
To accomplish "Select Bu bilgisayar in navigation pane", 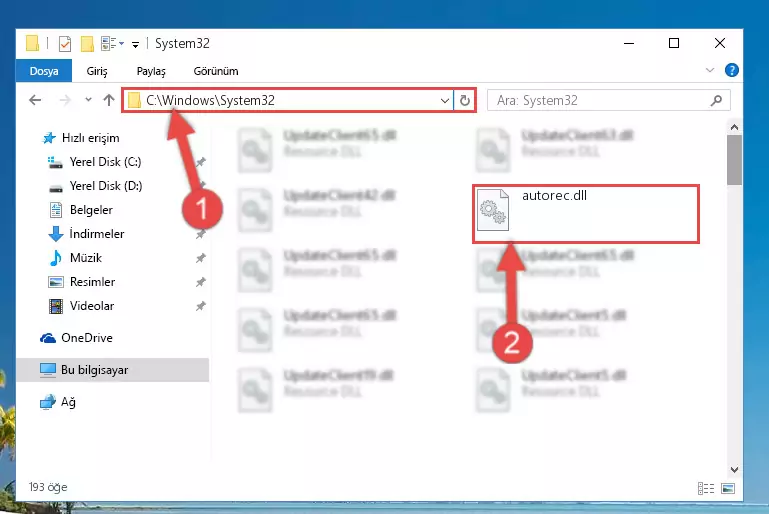I will pyautogui.click(x=113, y=370).
